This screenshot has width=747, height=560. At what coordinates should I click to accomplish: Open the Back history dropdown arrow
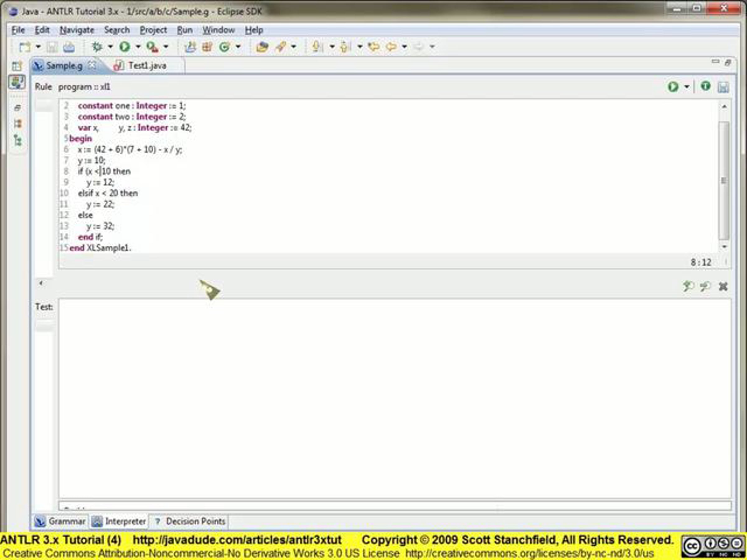tap(404, 47)
